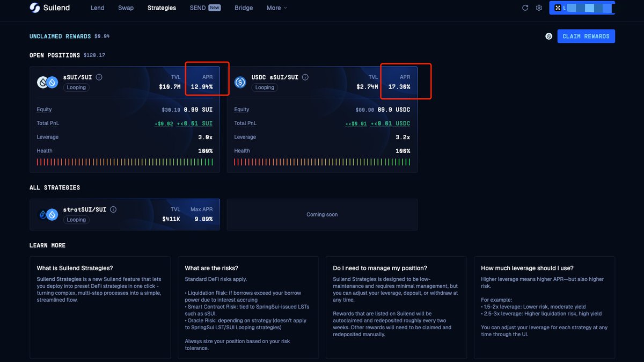
Task: Click the 3.0x leverage value
Action: (x=206, y=137)
